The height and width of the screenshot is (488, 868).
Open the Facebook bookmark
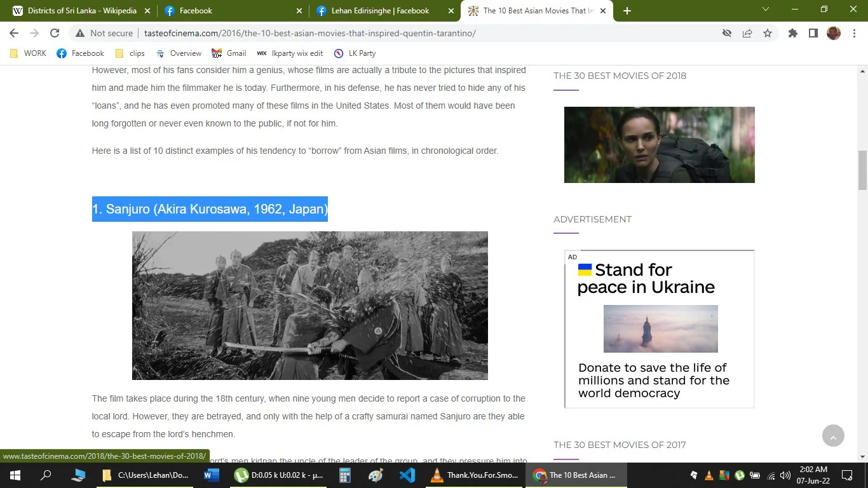click(x=80, y=53)
